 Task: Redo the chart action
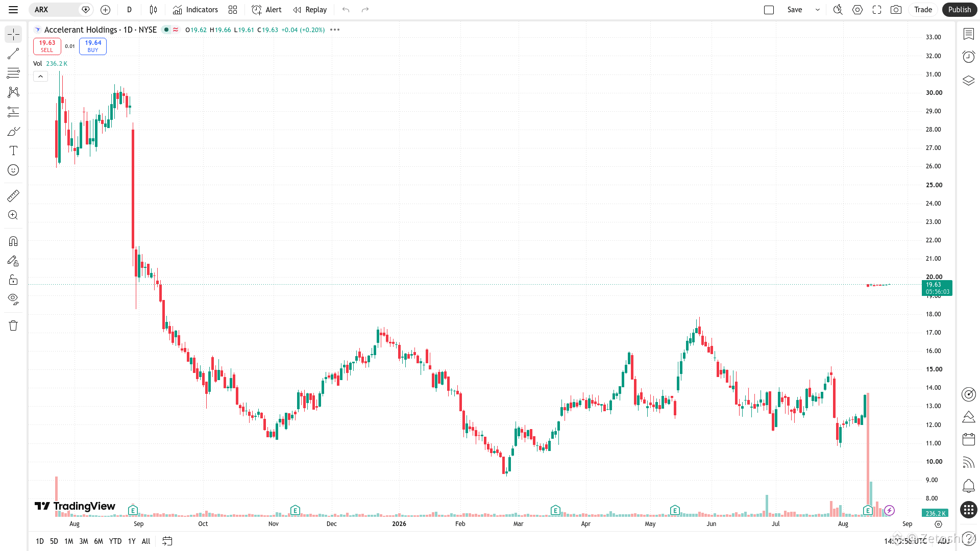365,10
